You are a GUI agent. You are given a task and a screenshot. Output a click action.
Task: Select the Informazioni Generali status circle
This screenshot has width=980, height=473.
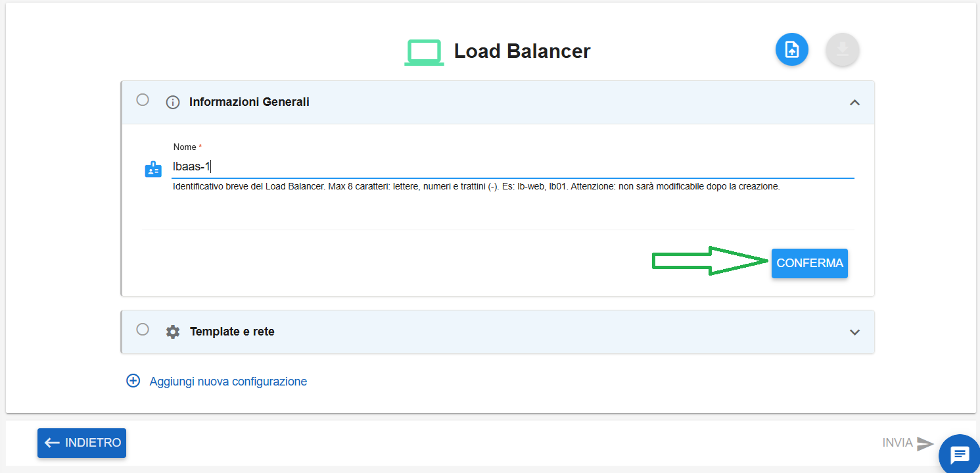tap(143, 100)
